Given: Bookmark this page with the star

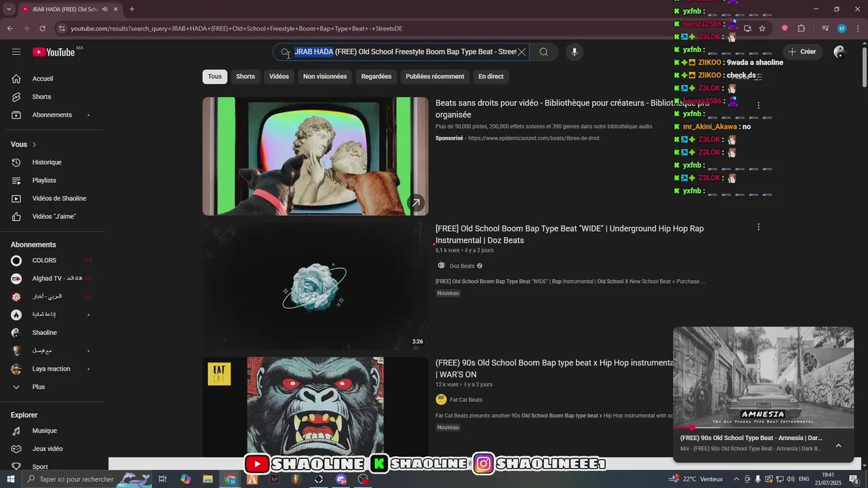Looking at the screenshot, I should coord(762,28).
